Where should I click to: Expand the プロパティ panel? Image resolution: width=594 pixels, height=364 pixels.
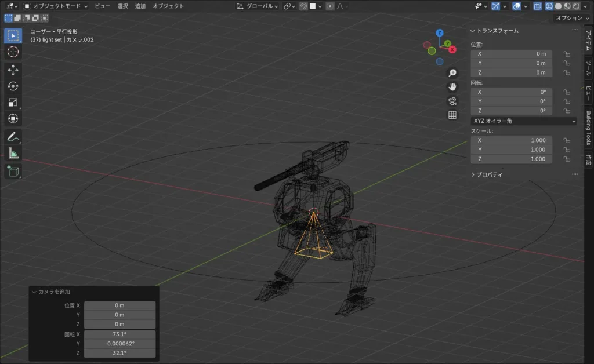487,174
